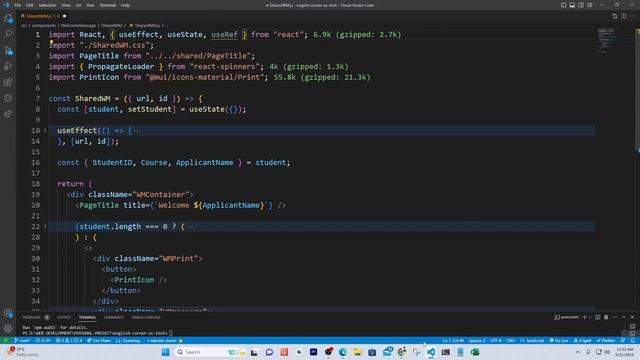Open File Explorer from the taskbar
This screenshot has width=640, height=360.
[358, 352]
